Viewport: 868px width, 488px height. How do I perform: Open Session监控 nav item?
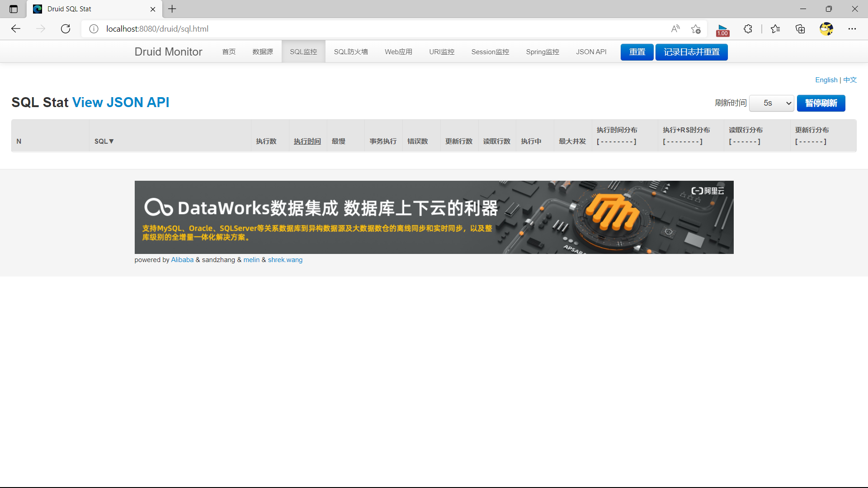[490, 52]
